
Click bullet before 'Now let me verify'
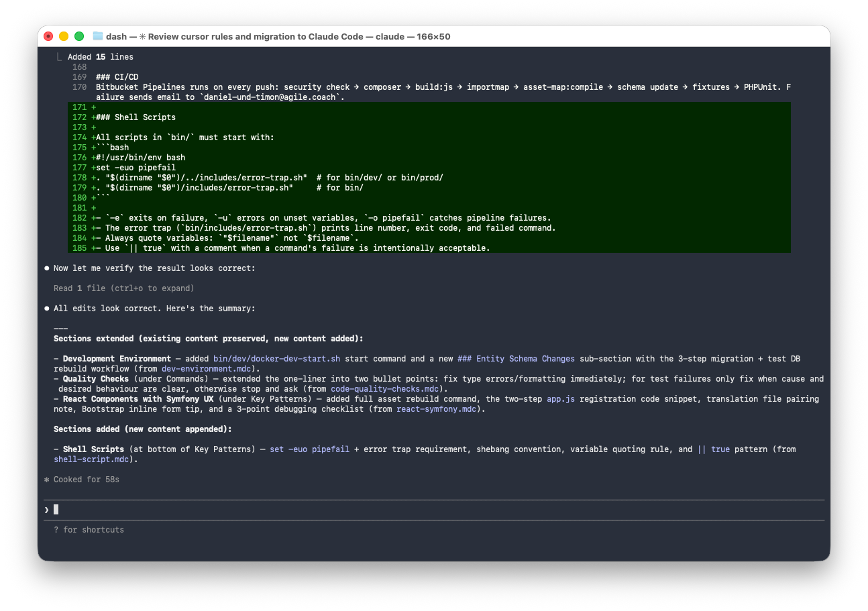(47, 268)
